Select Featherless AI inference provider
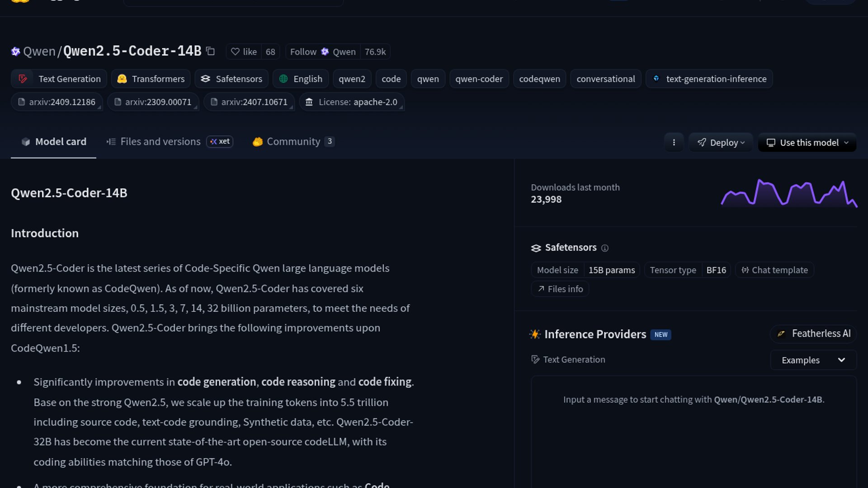 click(x=813, y=333)
